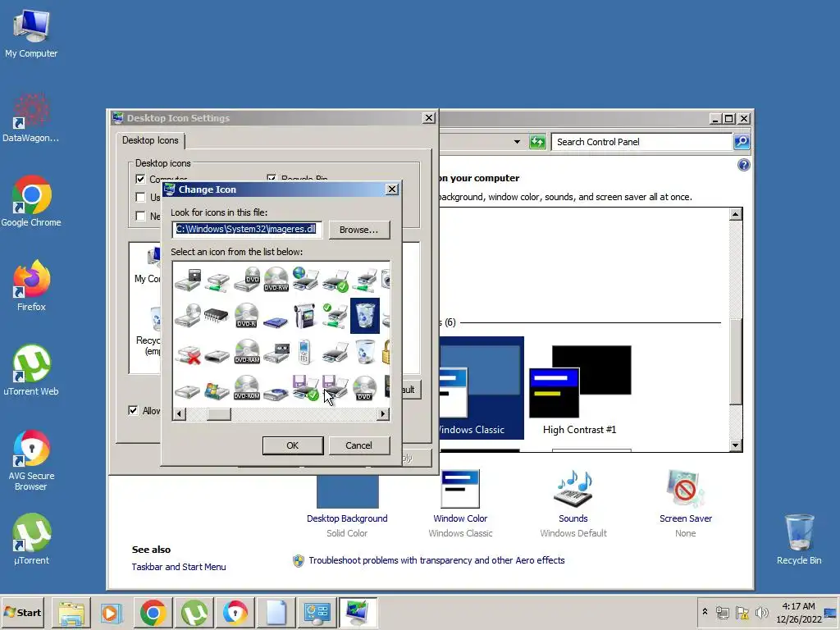Pick the tape drive icon
Screen dimensions: 840x630
(x=276, y=353)
